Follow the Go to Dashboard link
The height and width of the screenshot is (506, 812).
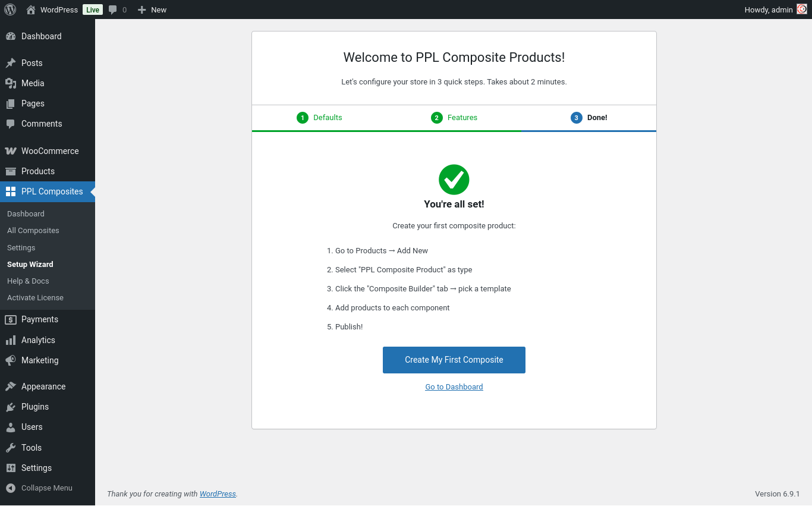click(x=454, y=387)
